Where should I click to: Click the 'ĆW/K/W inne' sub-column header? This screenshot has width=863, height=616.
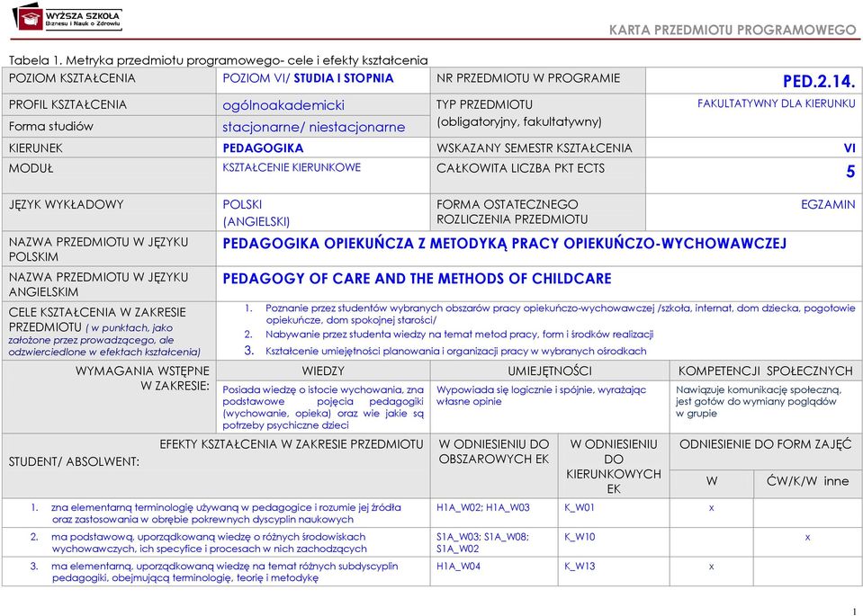pos(807,481)
